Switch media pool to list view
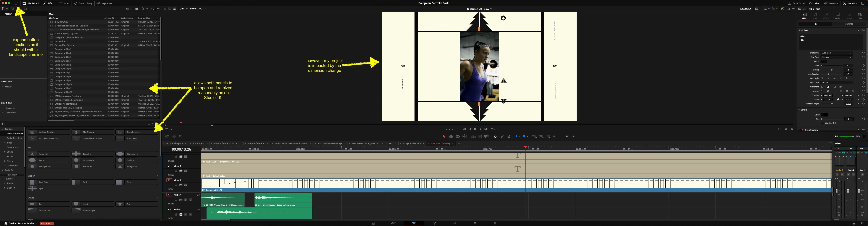 coord(137,9)
